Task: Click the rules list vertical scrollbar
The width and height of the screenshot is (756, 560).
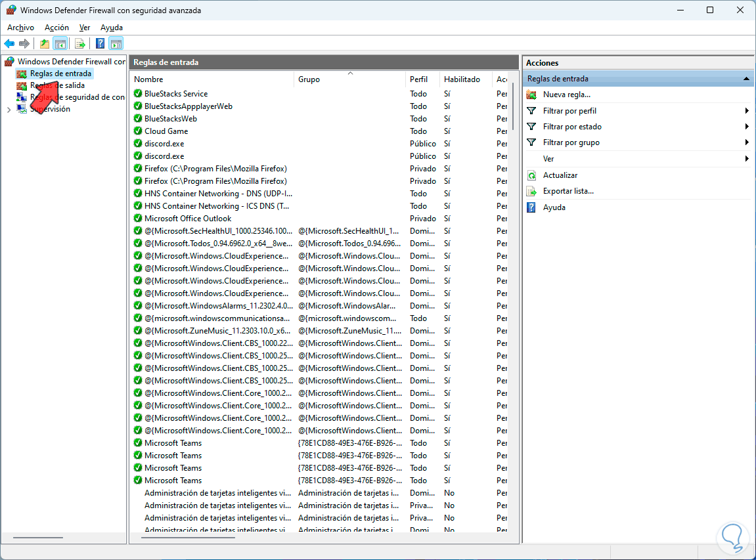Action: [x=513, y=106]
